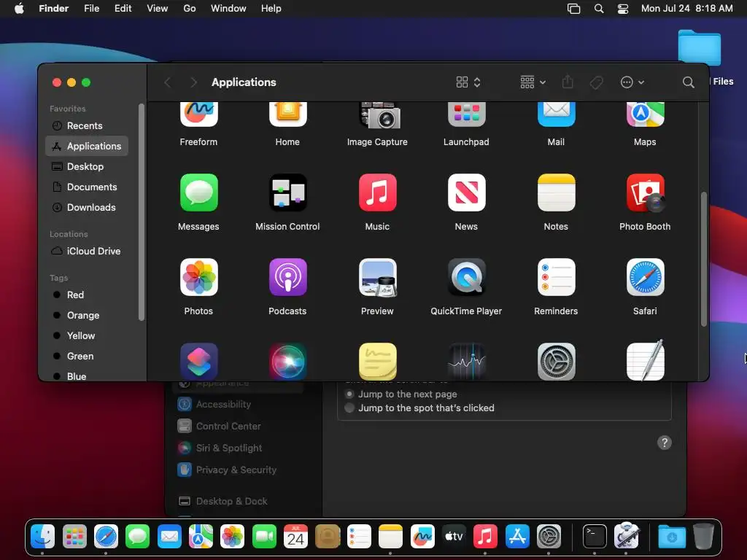The width and height of the screenshot is (747, 560).
Task: Launch Safari from the Applications folder
Action: point(645,277)
